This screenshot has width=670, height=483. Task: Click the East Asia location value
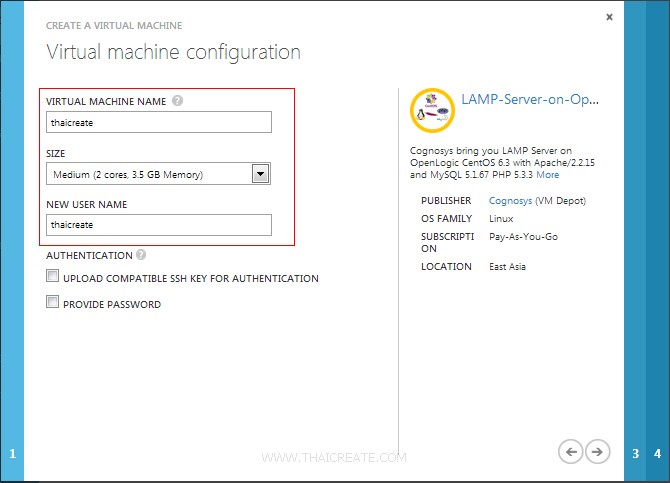pos(507,267)
